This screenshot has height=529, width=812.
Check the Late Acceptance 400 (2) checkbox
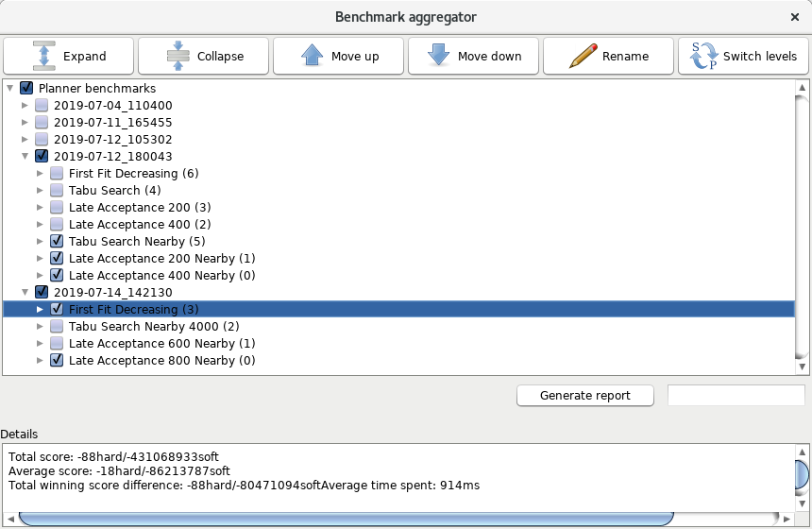click(57, 225)
